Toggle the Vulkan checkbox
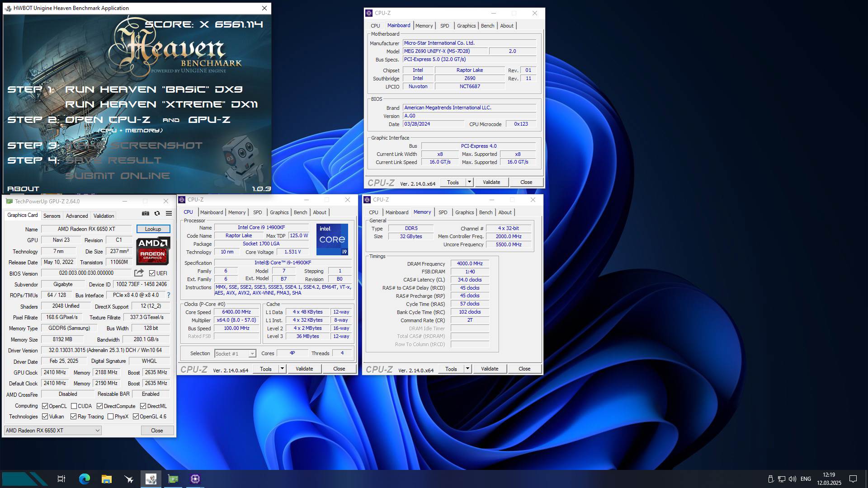 (45, 417)
